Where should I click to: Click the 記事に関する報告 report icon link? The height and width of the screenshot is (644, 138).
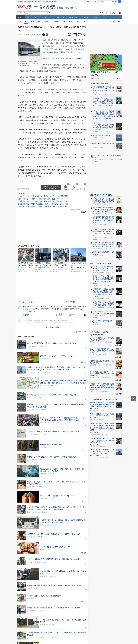(24, 189)
